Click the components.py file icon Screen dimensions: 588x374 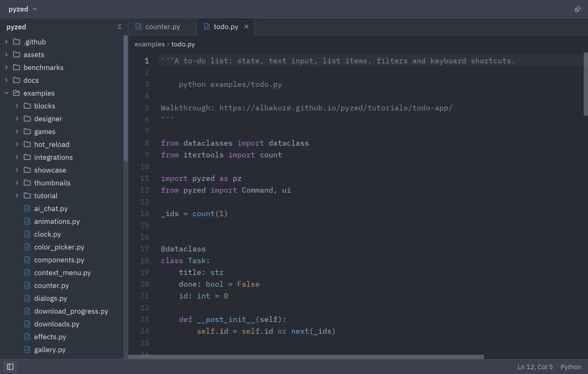[27, 260]
